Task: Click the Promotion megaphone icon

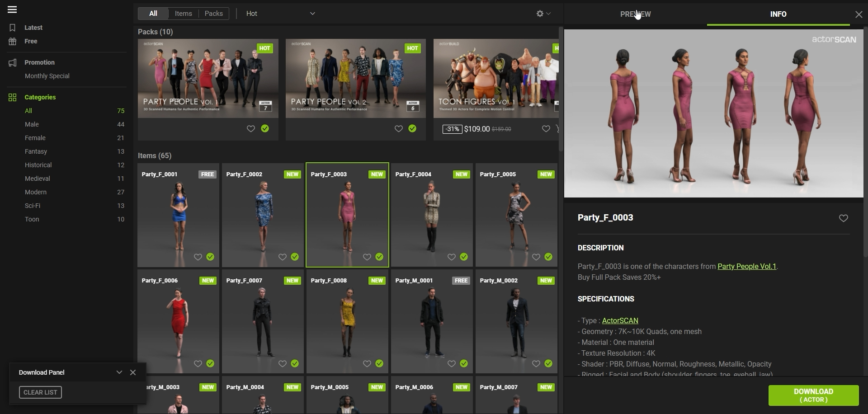Action: coord(13,62)
